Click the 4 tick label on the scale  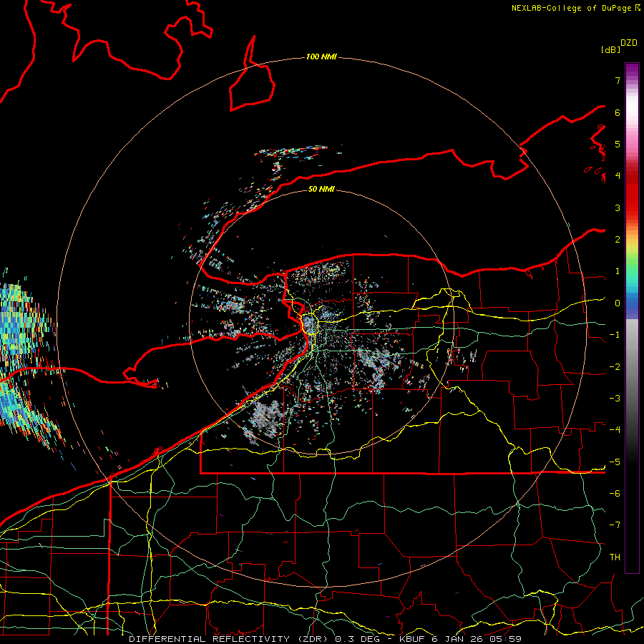coord(618,176)
